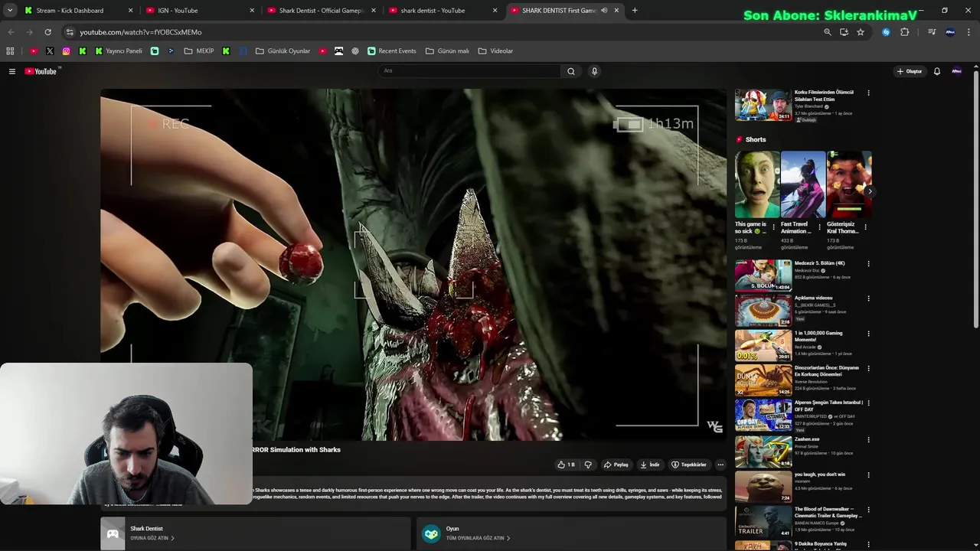Open options for 1 in 1,000,000 Gaming Moments
The height and width of the screenshot is (551, 980).
tap(868, 334)
